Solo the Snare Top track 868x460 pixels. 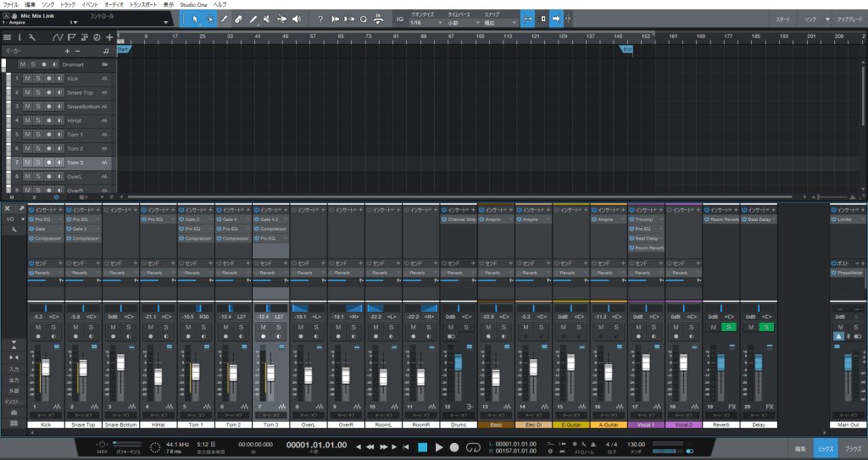click(37, 92)
